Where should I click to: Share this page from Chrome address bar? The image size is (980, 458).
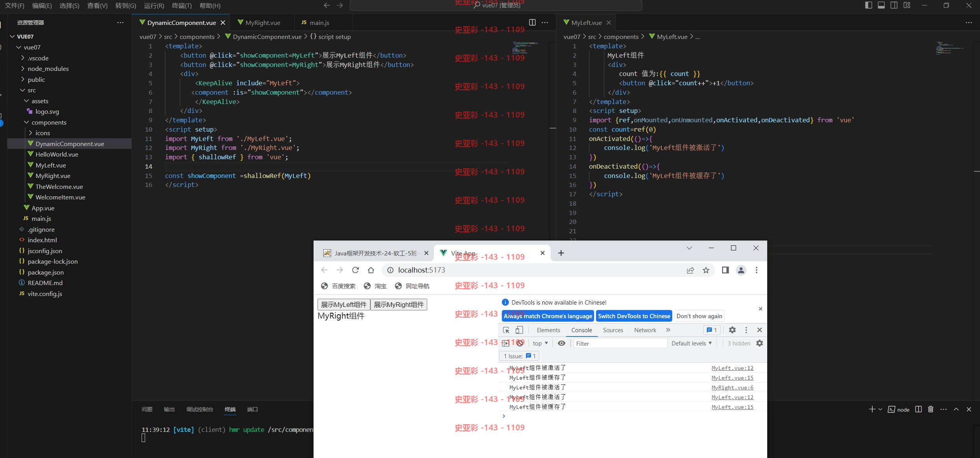click(x=690, y=270)
